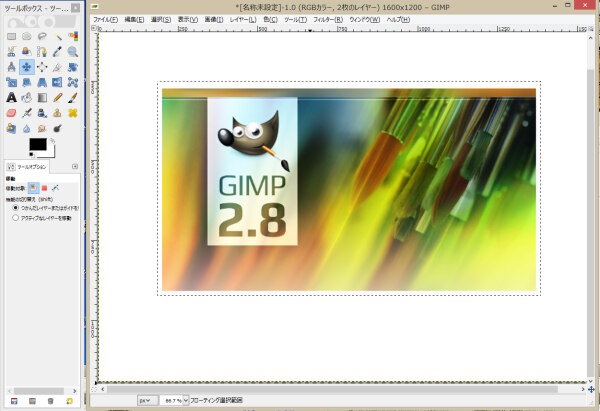Viewport: 600px width, 411px height.
Task: Open the レイヤー(L) menu
Action: (x=243, y=20)
